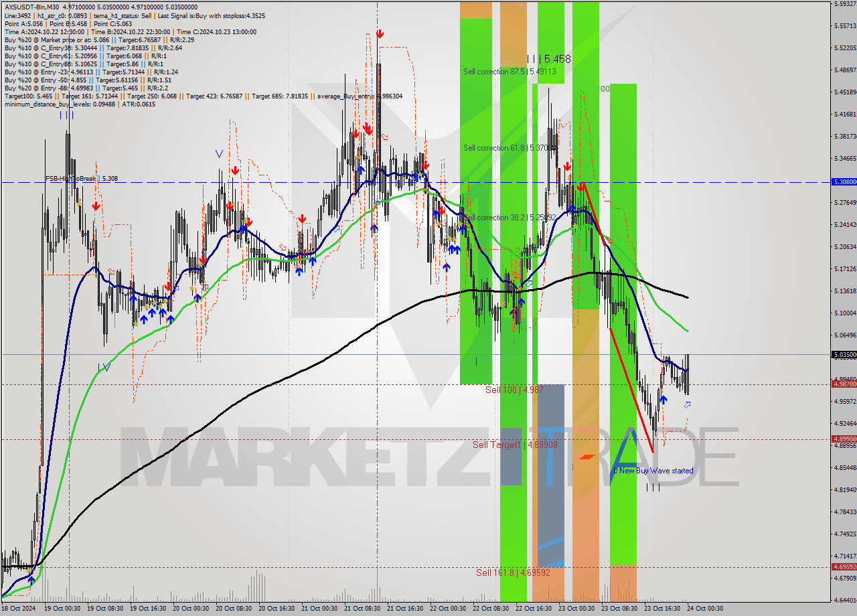Click the hollow blue arrow below the latest candle
This screenshot has height=616, width=857.
pos(687,404)
